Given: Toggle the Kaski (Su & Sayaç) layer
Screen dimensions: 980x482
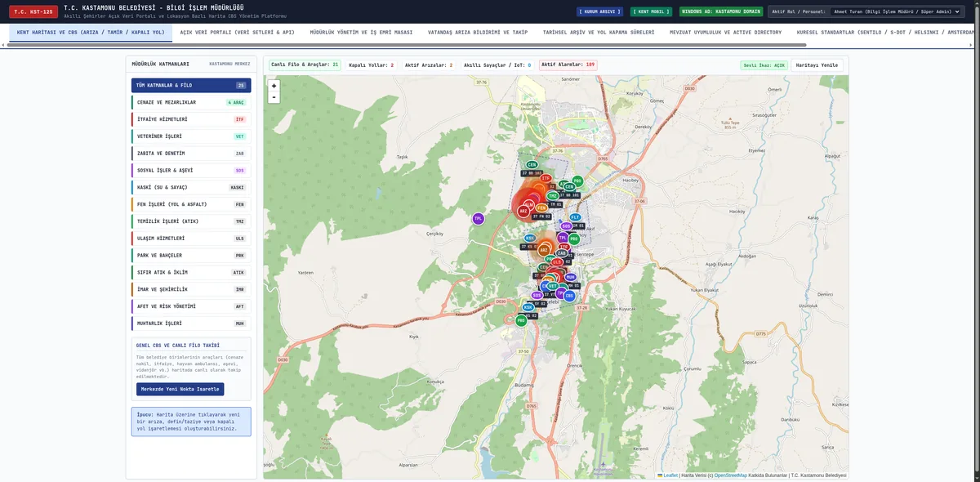Looking at the screenshot, I should (191, 187).
